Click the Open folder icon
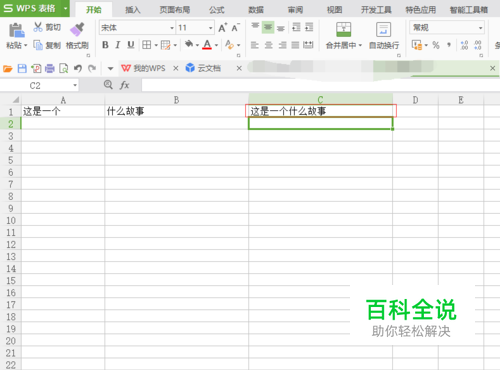This screenshot has width=500, height=370. click(x=7, y=69)
